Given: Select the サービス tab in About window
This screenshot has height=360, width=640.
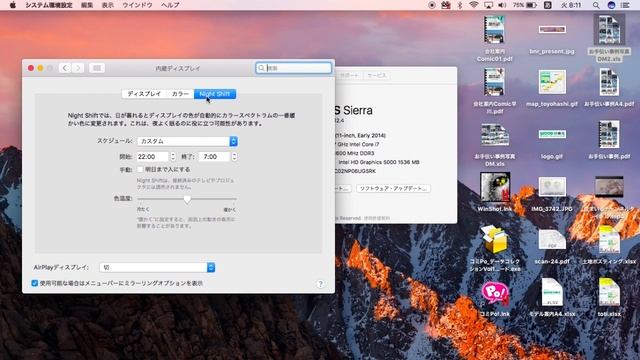Looking at the screenshot, I should (376, 76).
